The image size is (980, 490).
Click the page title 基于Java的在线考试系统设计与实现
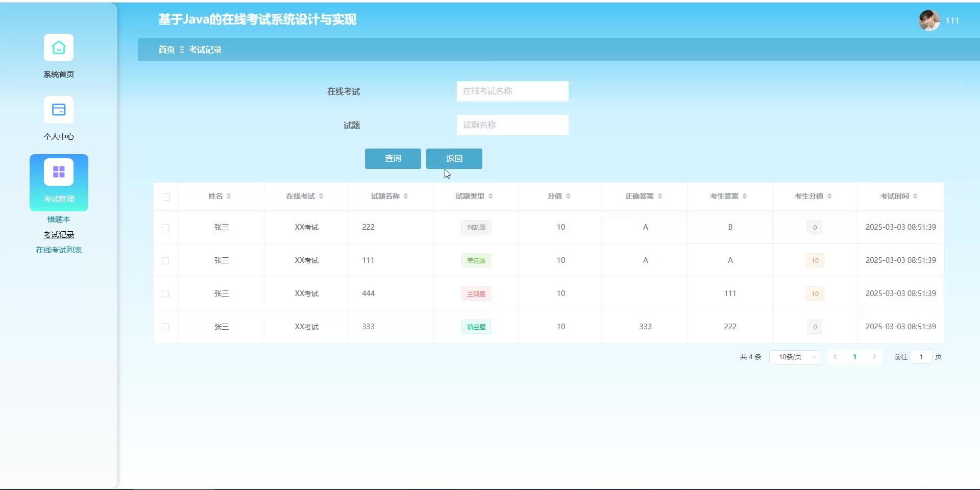coord(257,19)
